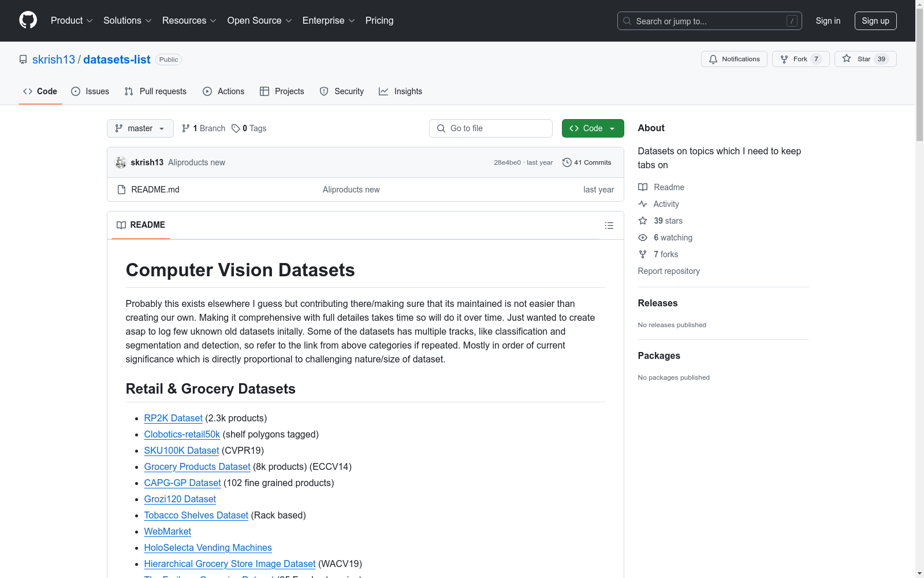Viewport: 924px width, 578px height.
Task: Open the README.md file
Action: point(155,190)
